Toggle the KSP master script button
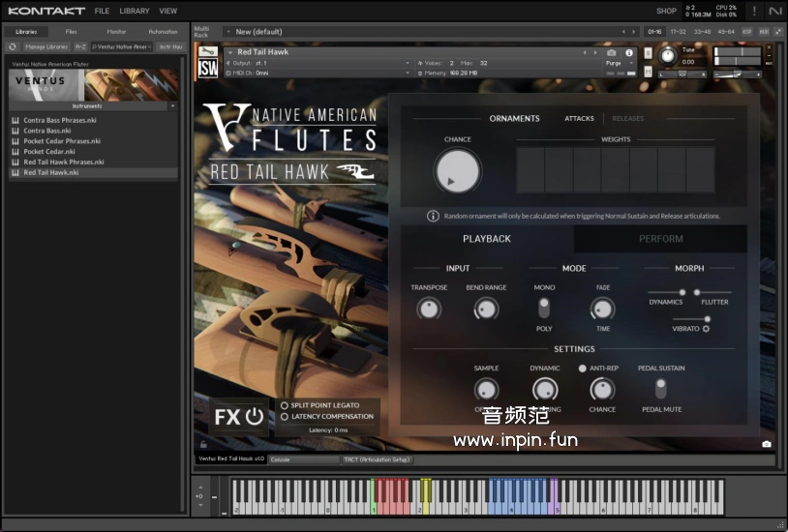The height and width of the screenshot is (532, 788). tap(746, 32)
